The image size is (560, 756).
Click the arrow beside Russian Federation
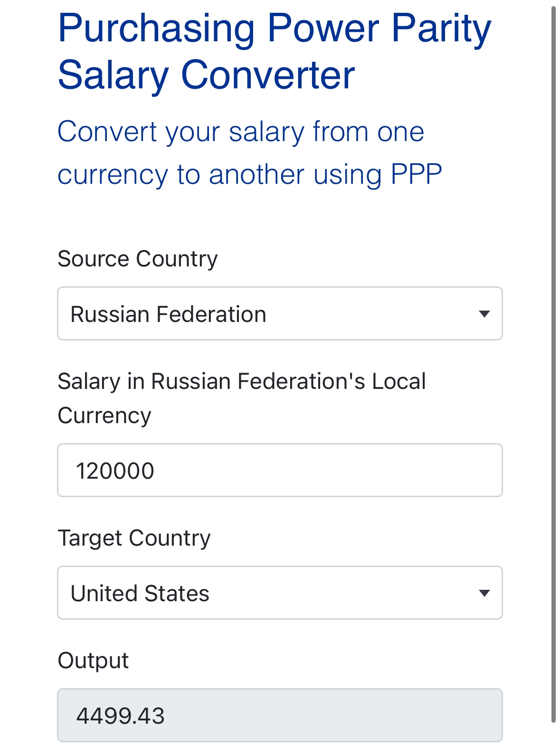[x=484, y=314]
